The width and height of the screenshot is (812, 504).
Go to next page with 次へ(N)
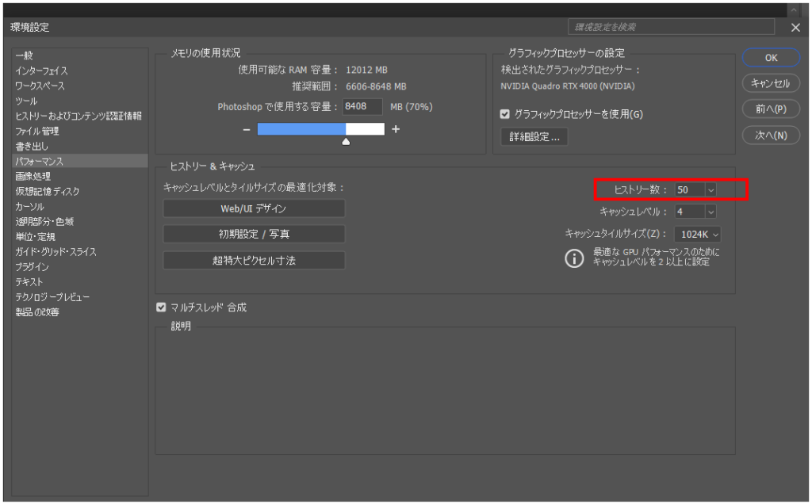coord(771,135)
